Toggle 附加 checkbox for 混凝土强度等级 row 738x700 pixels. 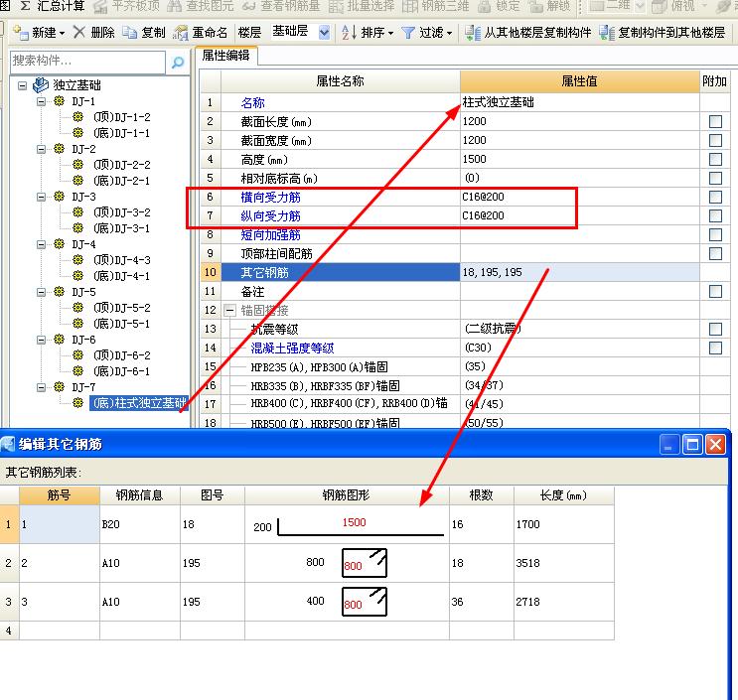(715, 348)
